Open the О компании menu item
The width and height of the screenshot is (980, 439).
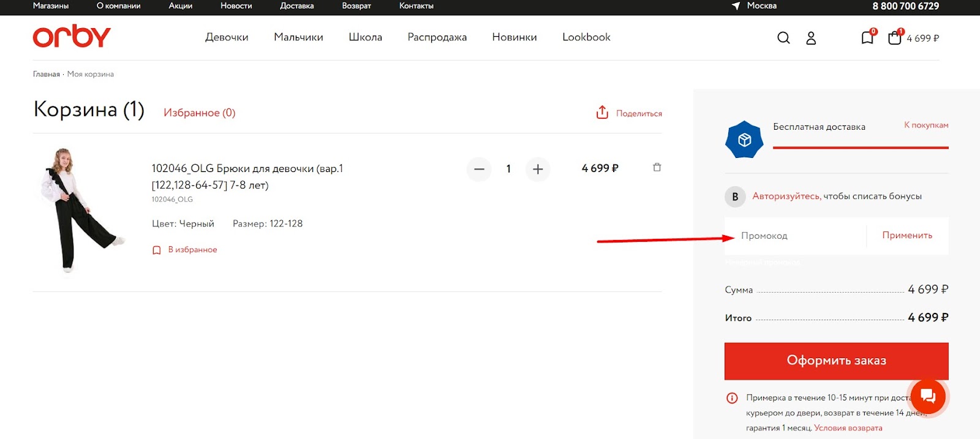(x=118, y=6)
